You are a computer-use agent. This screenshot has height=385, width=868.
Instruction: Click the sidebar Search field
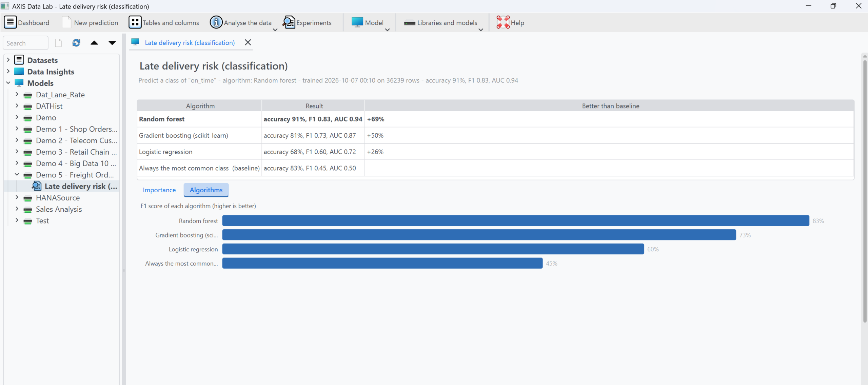(x=26, y=43)
